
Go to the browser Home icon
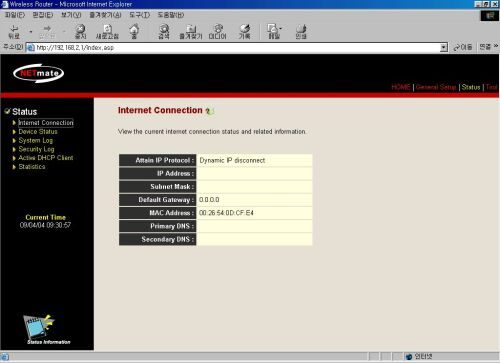(x=134, y=32)
